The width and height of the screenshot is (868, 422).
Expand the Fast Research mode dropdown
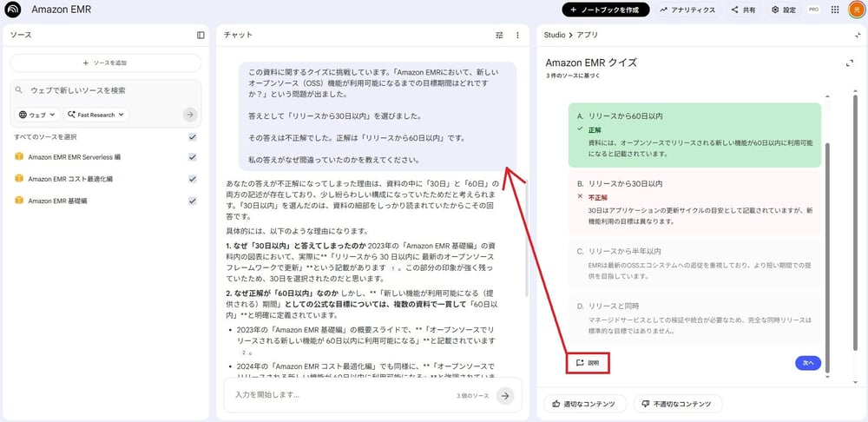pyautogui.click(x=95, y=115)
